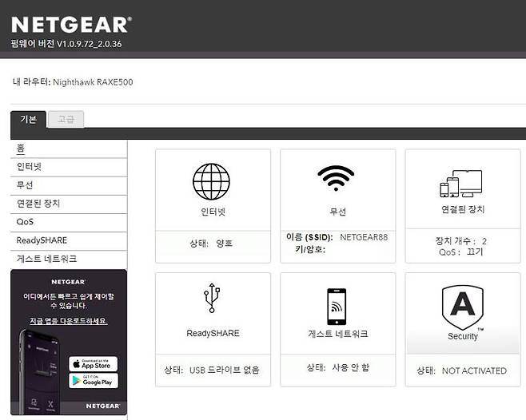Select the connected devices icon
The image size is (526, 420).
[x=462, y=183]
